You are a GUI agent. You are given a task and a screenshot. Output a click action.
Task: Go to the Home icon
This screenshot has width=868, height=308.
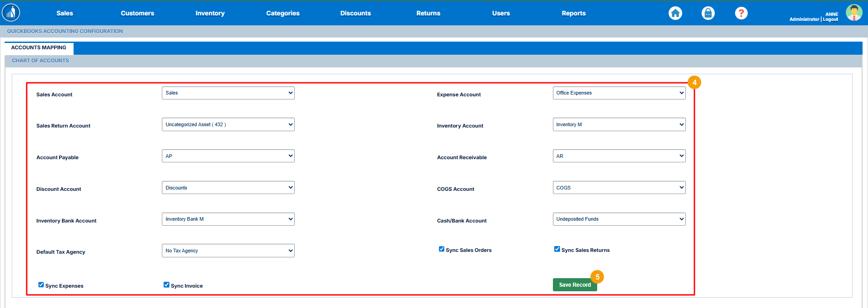coord(675,13)
